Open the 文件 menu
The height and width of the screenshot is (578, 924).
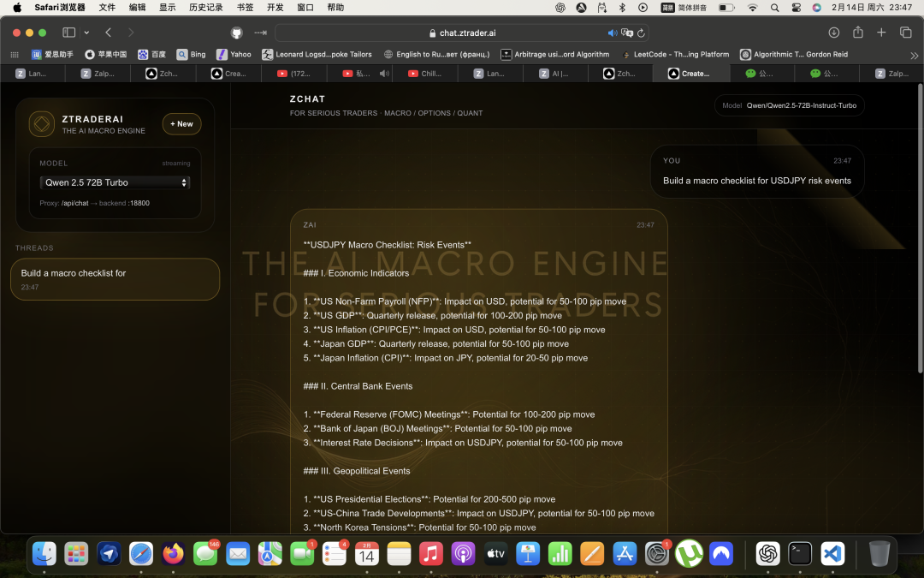tap(107, 7)
